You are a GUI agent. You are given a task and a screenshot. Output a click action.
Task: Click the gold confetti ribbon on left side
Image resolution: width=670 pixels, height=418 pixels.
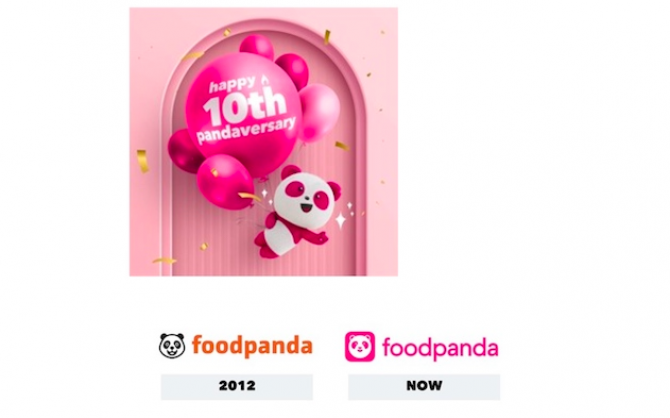point(142,161)
